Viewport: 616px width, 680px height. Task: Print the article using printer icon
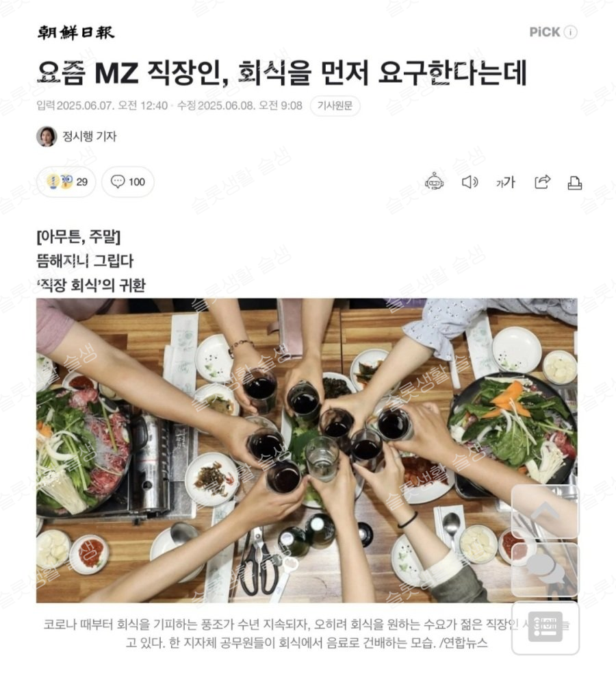click(x=575, y=183)
